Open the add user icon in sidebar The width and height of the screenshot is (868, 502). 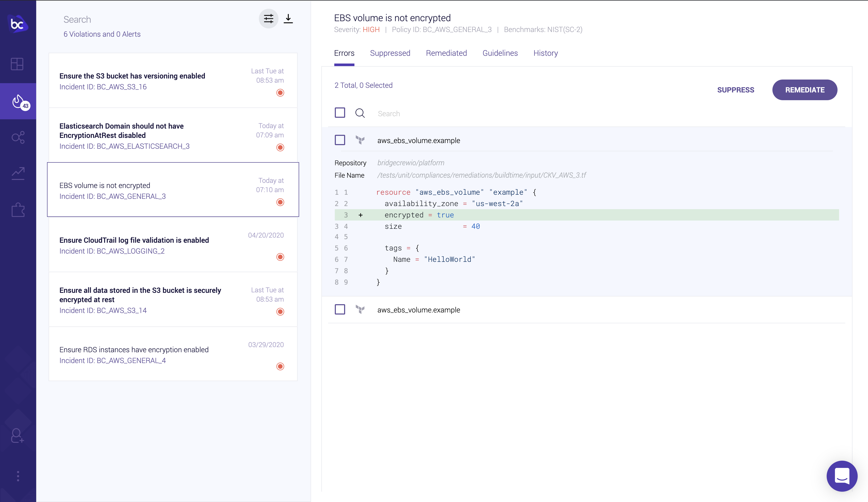17,436
